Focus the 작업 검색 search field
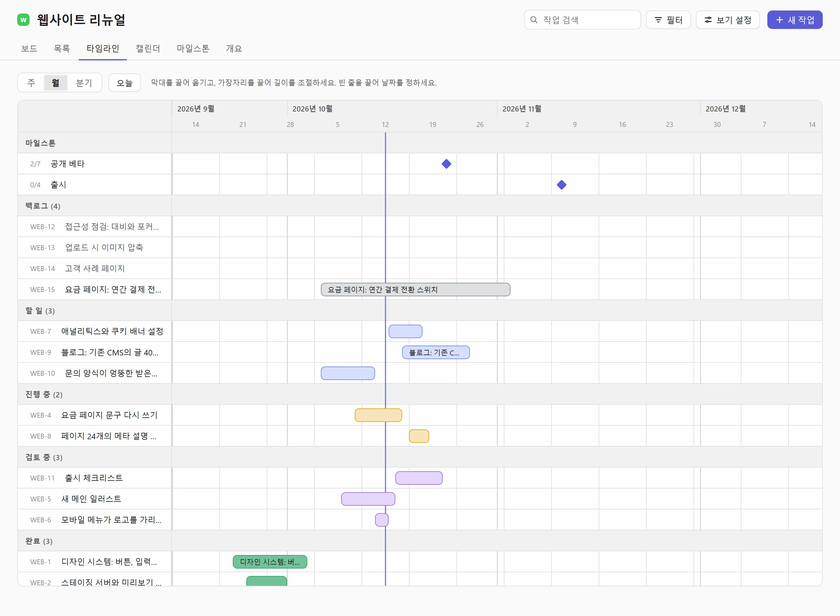 [x=582, y=20]
